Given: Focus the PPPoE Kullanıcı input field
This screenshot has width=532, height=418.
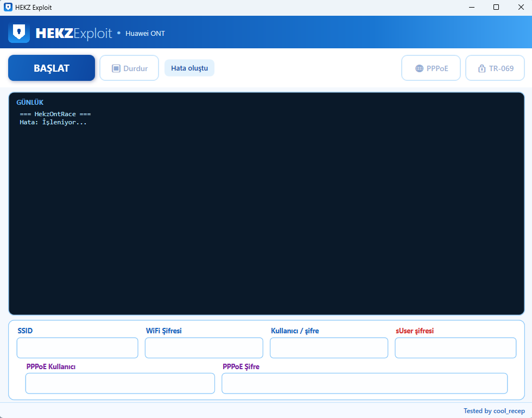Looking at the screenshot, I should [120, 383].
